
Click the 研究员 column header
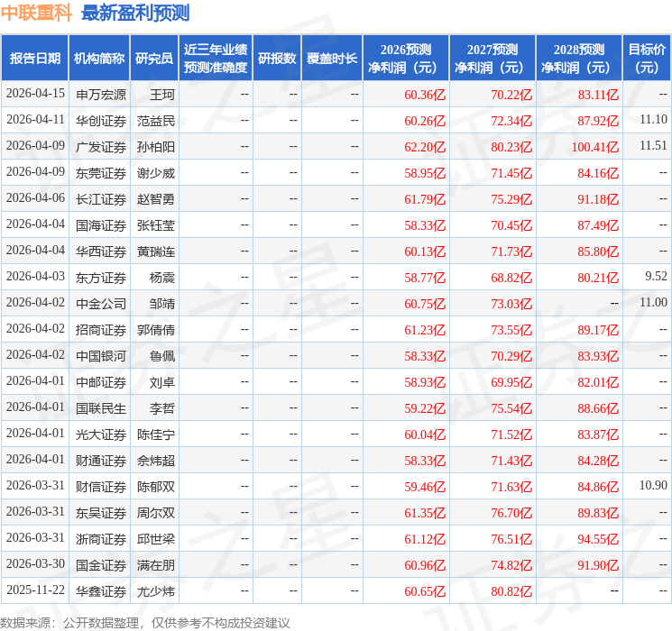tap(154, 59)
